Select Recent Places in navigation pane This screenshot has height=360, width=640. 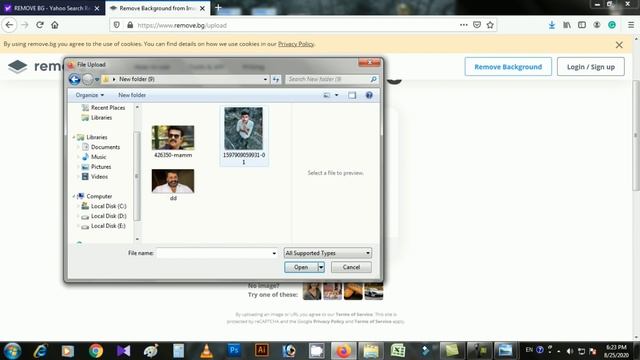coord(104,108)
